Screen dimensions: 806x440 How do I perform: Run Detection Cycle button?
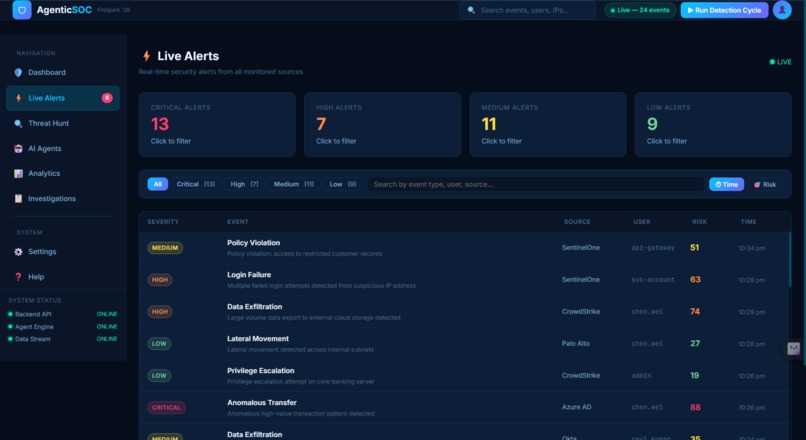pos(724,10)
